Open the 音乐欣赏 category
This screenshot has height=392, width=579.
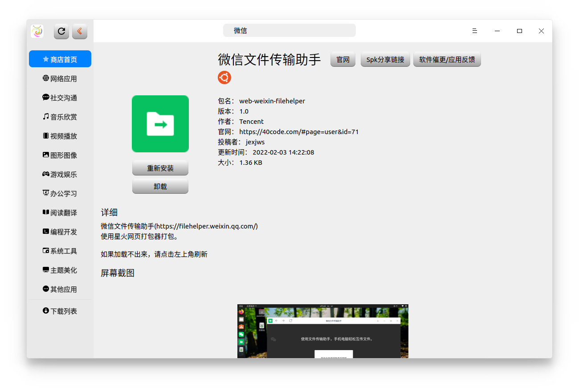pyautogui.click(x=60, y=116)
